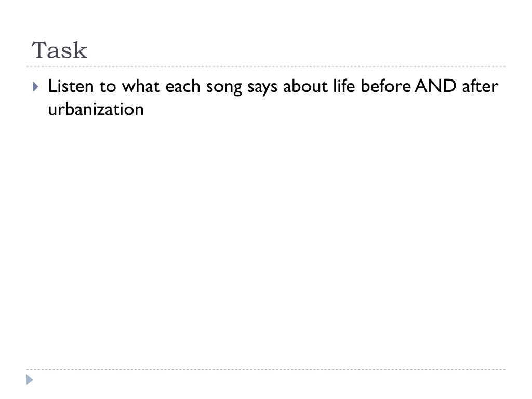
Task: Click the capitalized word "AND"
Action: pos(435,86)
